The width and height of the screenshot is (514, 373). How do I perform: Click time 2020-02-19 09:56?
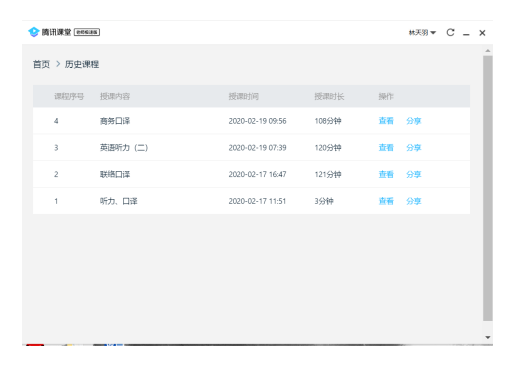257,121
